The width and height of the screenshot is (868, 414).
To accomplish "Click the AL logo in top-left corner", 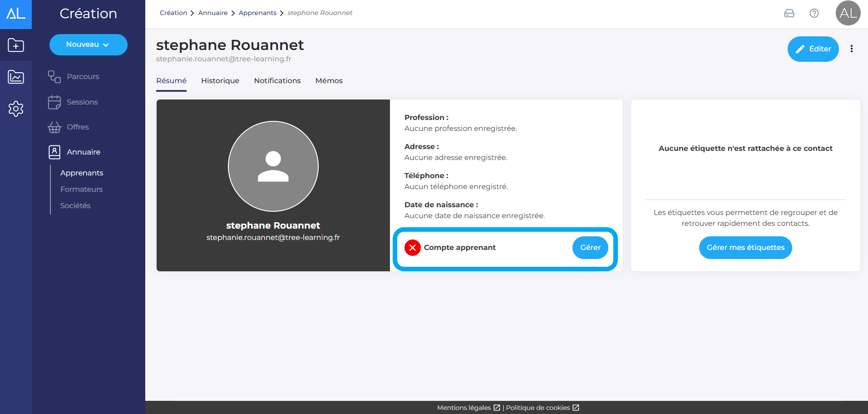I will pos(16,14).
